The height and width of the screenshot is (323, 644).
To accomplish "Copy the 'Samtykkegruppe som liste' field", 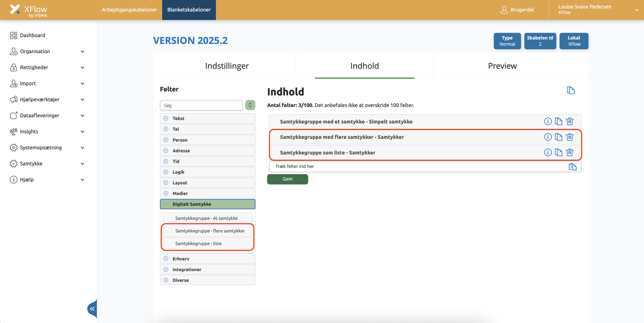I will click(558, 152).
